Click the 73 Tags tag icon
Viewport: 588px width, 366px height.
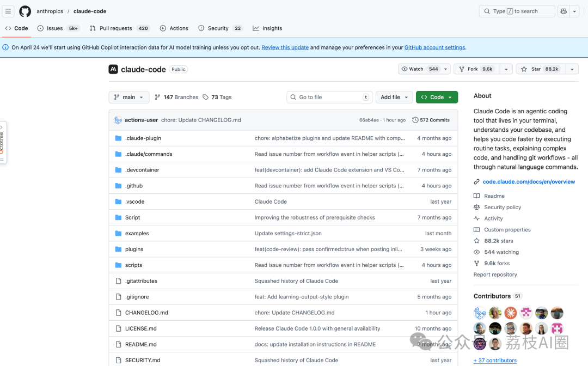tap(205, 97)
